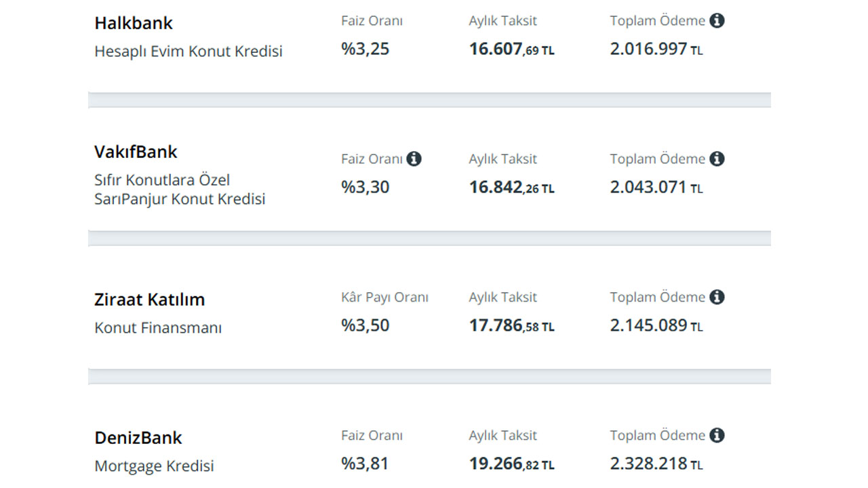The width and height of the screenshot is (868, 488).
Task: Click info icon next to Halkbank Toplam Ödeme
Action: (x=717, y=20)
